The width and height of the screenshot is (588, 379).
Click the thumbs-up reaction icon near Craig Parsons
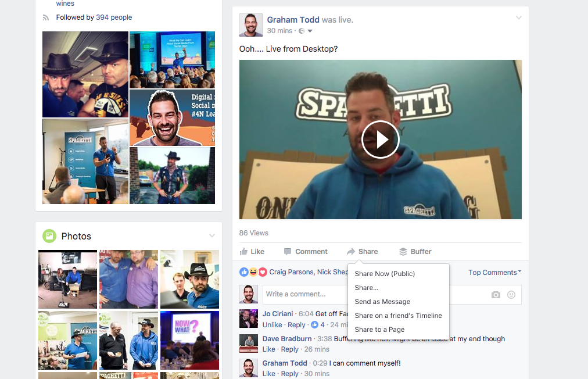243,271
